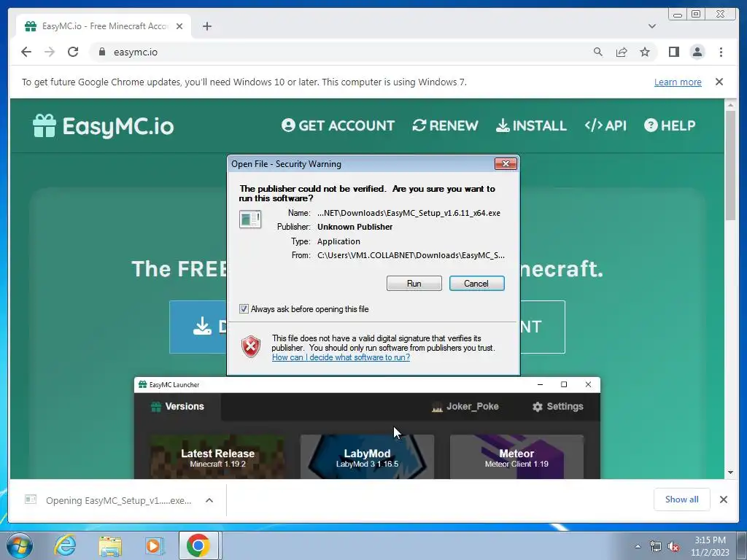This screenshot has width=747, height=560.
Task: Open the API menu item
Action: pos(605,125)
